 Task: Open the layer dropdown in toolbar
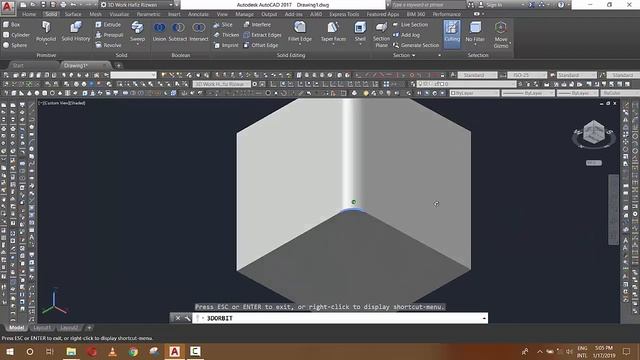[467, 84]
